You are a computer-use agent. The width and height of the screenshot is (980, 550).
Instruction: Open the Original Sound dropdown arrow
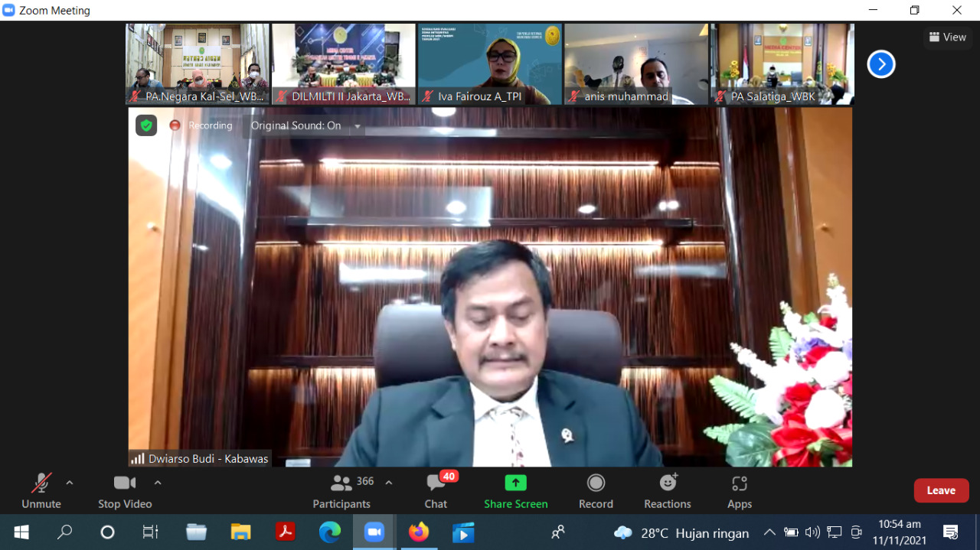[x=357, y=126]
